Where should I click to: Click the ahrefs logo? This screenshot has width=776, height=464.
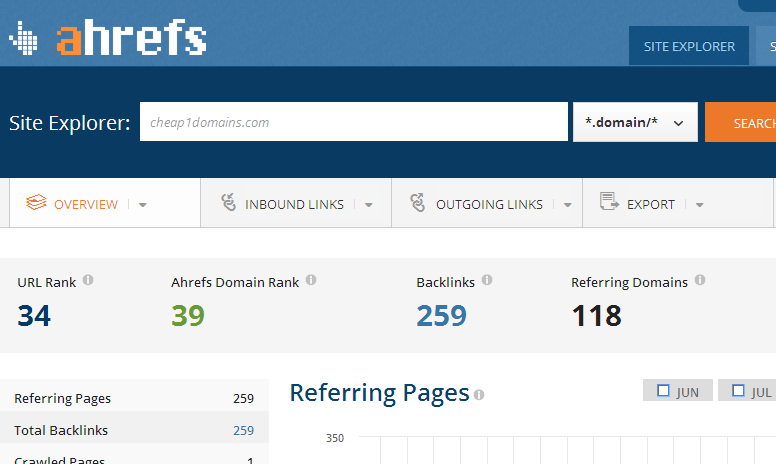pyautogui.click(x=107, y=37)
